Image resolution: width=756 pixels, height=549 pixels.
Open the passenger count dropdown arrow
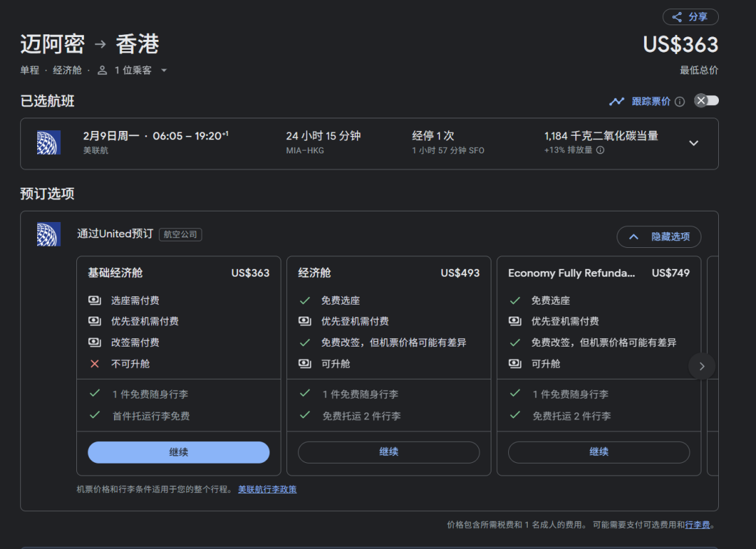click(x=164, y=70)
